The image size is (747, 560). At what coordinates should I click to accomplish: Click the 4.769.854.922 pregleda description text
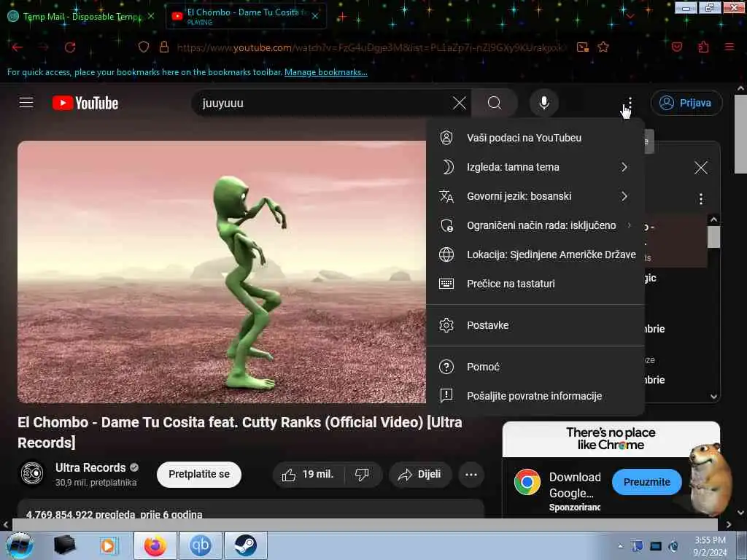(115, 514)
